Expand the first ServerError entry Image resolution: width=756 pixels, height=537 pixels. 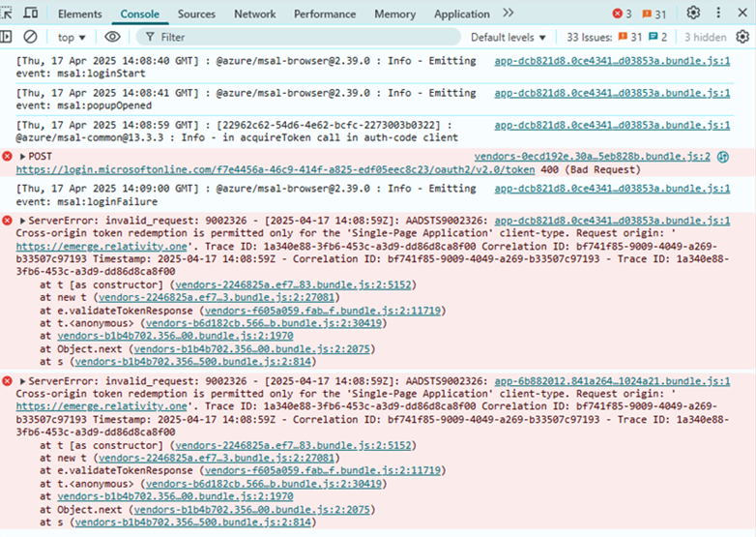point(22,221)
